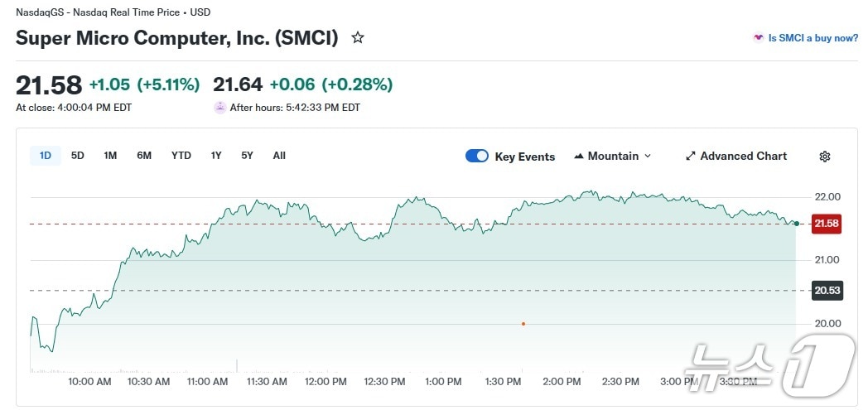Open the Advanced Chart view
The image size is (868, 410).
743,157
